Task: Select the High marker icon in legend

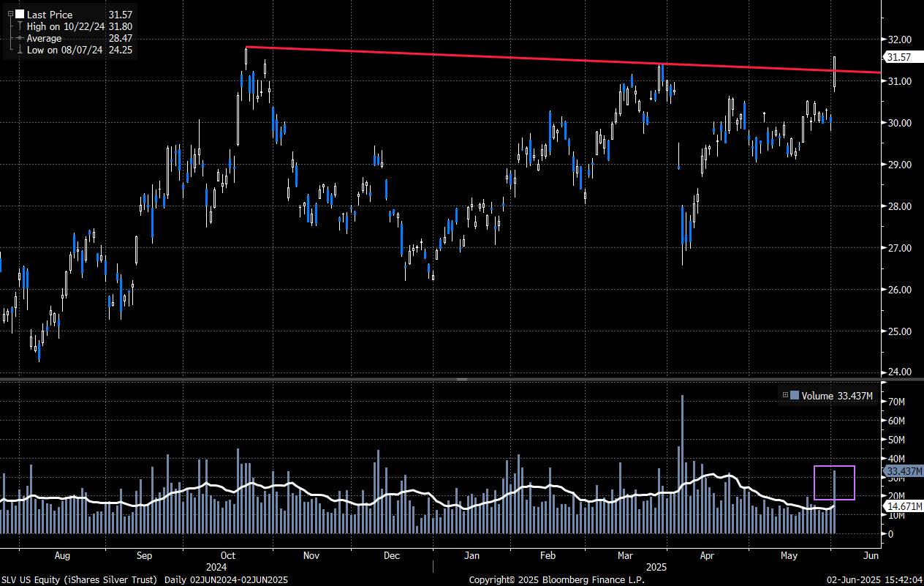Action: coord(19,26)
